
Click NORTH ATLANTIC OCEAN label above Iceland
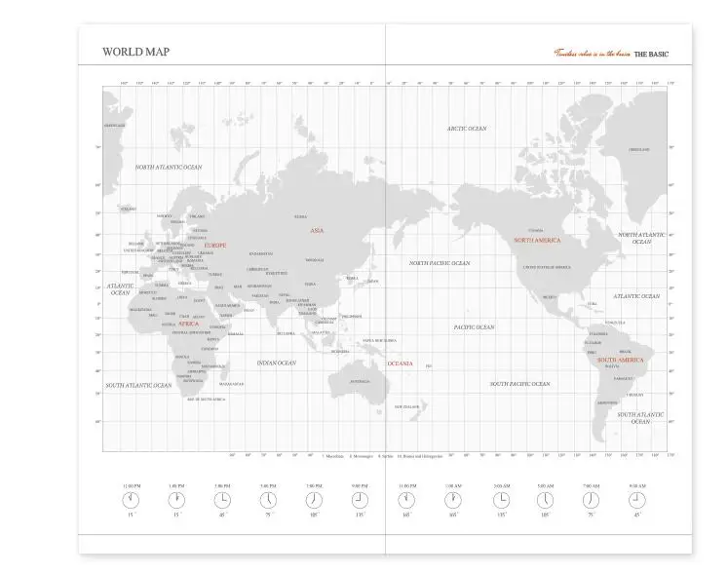(169, 168)
